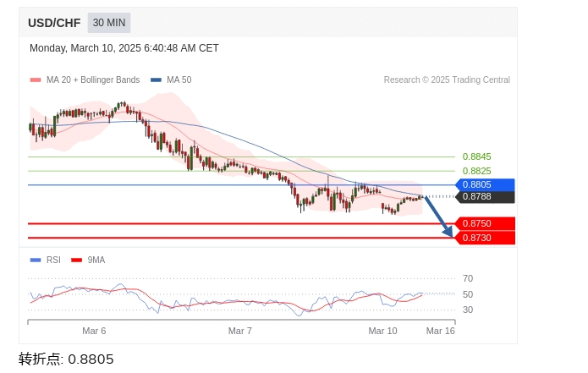Click the Mar 6 date axis label
The image size is (588, 373).
(94, 331)
